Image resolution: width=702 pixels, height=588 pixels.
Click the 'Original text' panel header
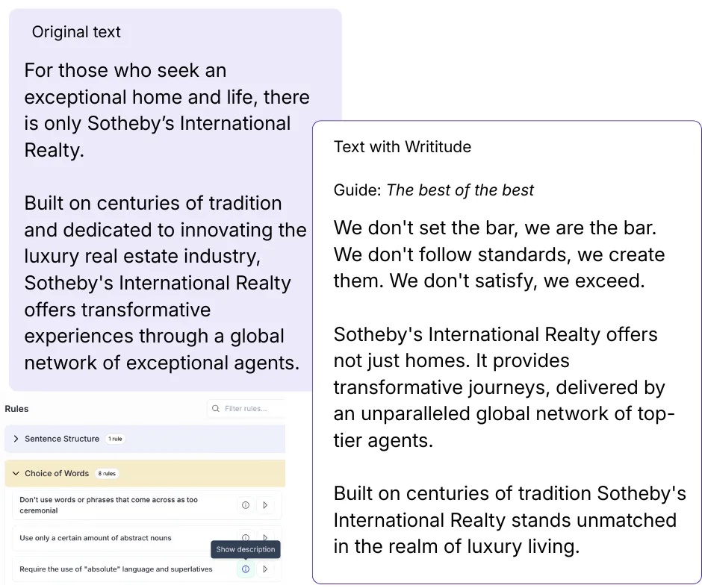[x=77, y=32]
